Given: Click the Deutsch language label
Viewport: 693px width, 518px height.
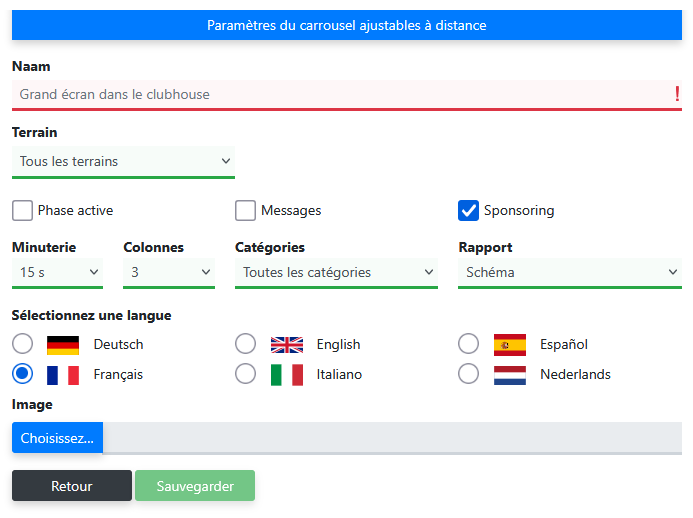Looking at the screenshot, I should pos(118,344).
